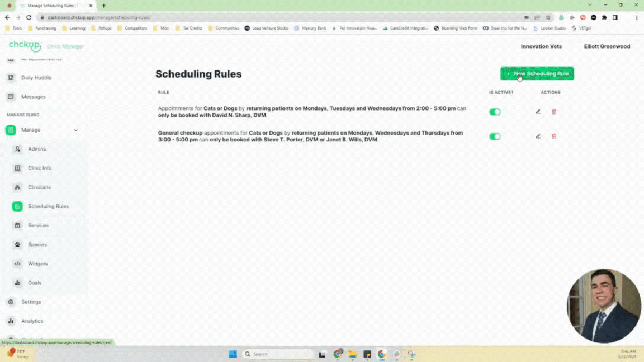The width and height of the screenshot is (644, 362).
Task: Bookmark this page with star icon
Action: (x=548, y=18)
